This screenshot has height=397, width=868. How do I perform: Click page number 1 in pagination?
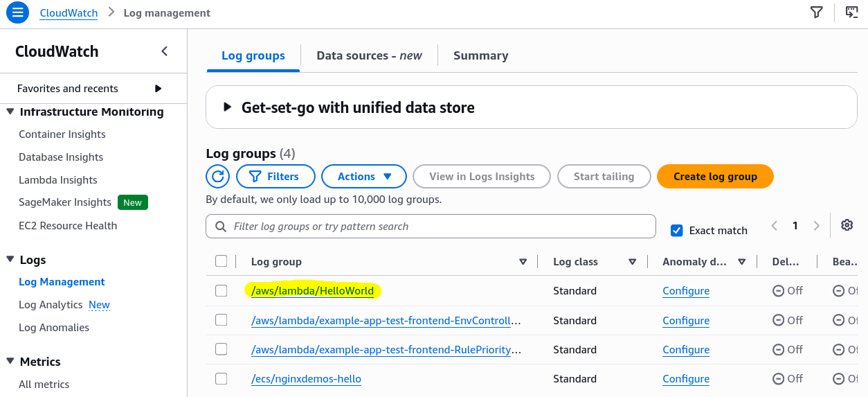(795, 226)
